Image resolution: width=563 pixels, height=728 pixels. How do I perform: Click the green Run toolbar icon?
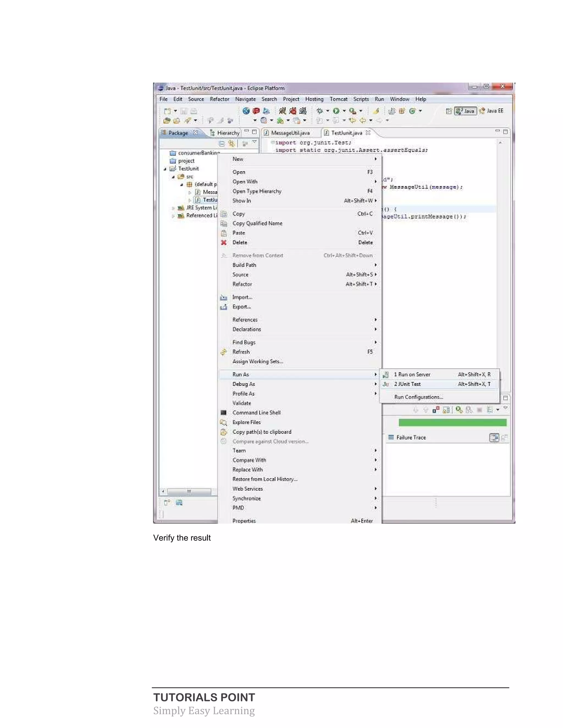point(336,111)
